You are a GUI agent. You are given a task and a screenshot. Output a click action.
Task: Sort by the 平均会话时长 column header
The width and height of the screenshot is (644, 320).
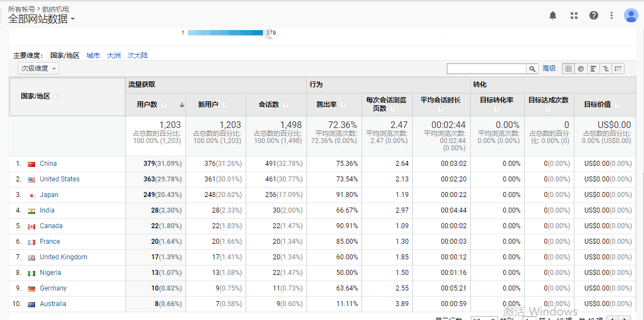[x=441, y=100]
